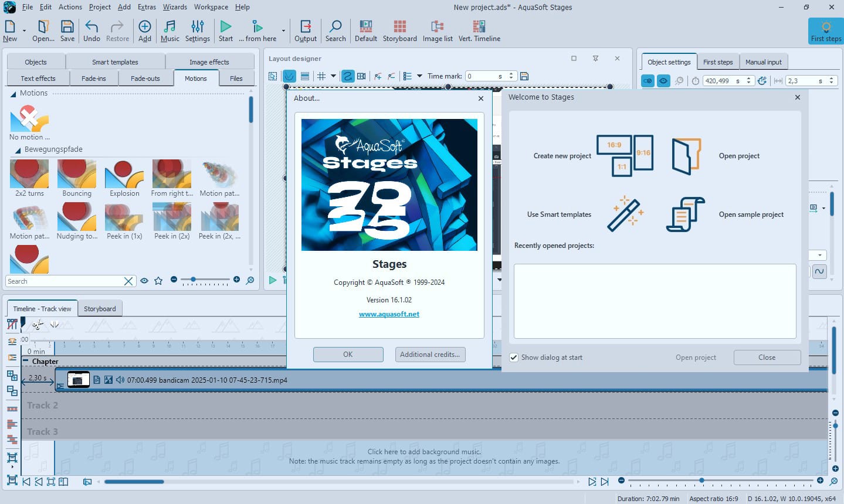Activate the Vert. Timeline toolbar icon
The height and width of the screenshot is (504, 844).
pos(479,29)
